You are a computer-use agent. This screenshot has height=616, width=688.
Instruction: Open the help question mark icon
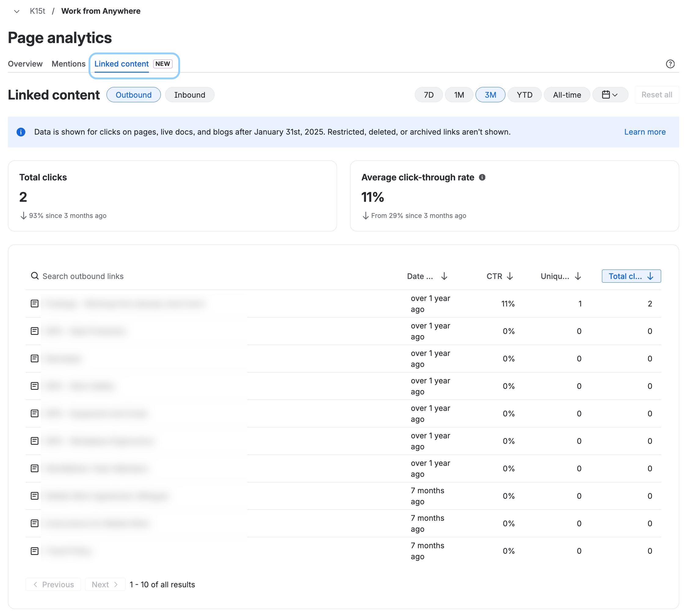click(x=670, y=63)
